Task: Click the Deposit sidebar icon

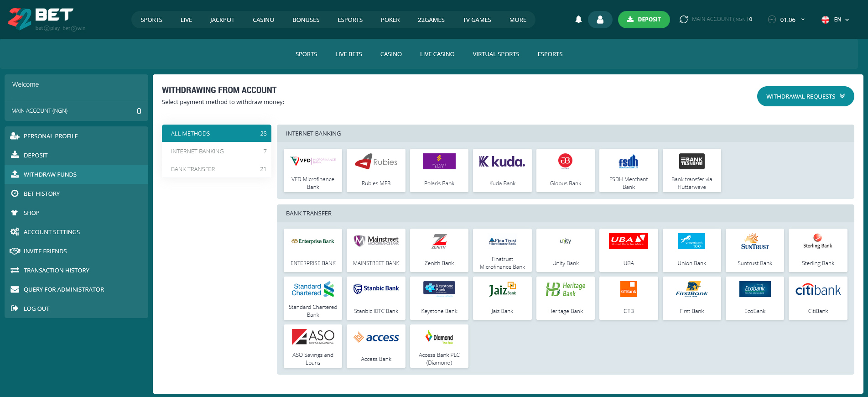Action: [x=15, y=155]
